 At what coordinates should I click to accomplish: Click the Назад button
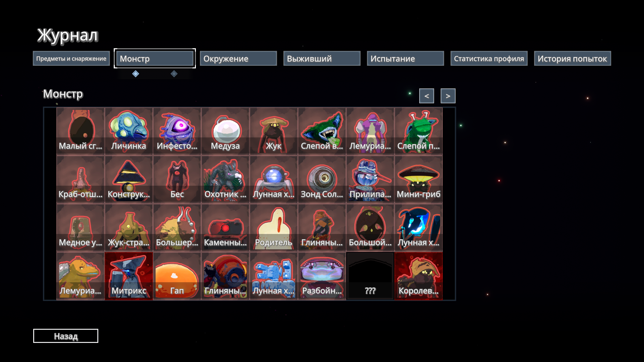point(66,336)
